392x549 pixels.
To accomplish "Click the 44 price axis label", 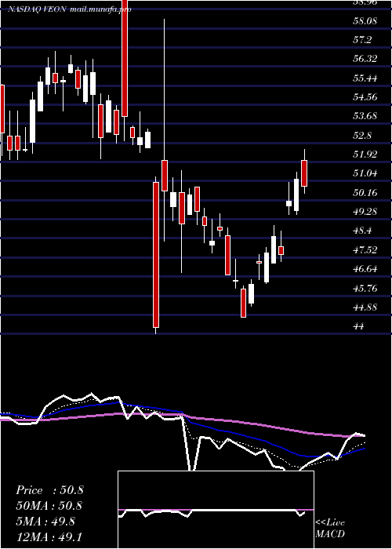I will click(359, 326).
